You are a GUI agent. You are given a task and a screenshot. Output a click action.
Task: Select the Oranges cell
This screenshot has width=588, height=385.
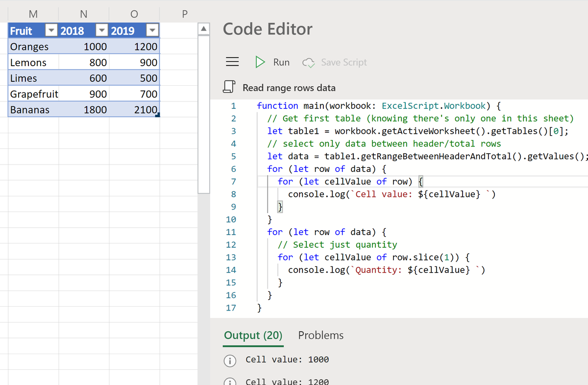[x=33, y=47]
